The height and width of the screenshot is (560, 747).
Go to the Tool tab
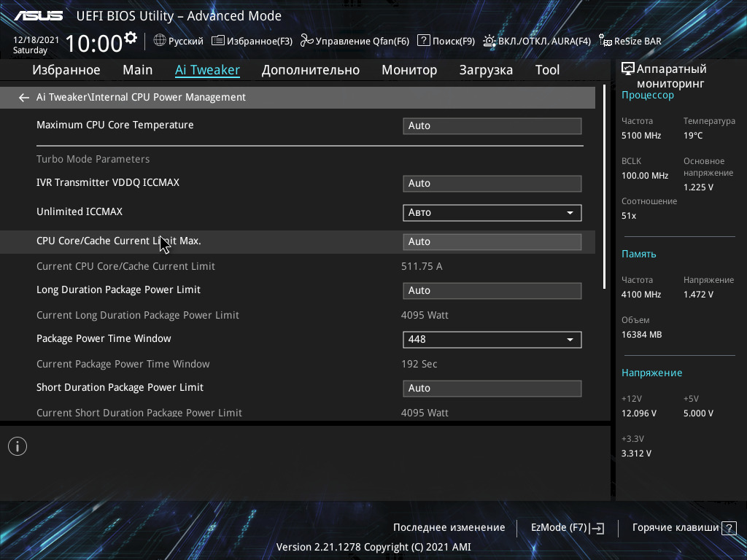click(547, 70)
